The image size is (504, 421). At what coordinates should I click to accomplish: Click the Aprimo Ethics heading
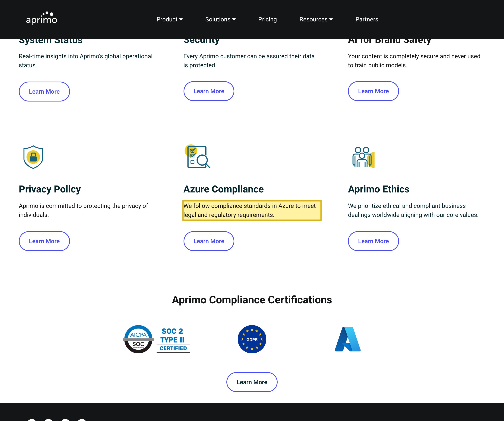point(379,189)
